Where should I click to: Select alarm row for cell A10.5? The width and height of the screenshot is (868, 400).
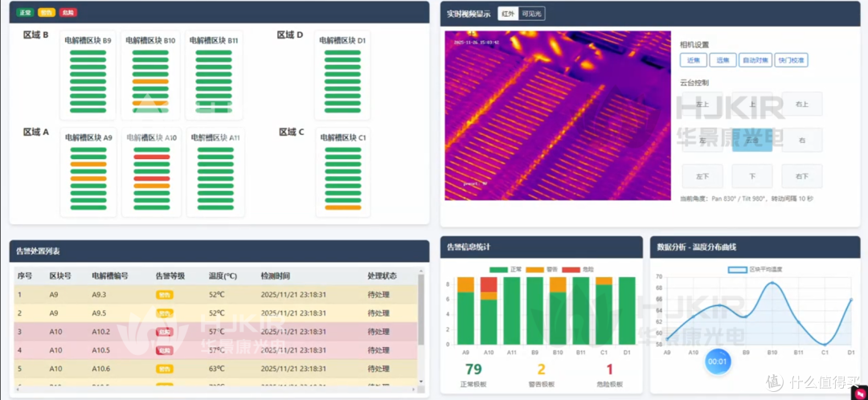point(215,350)
